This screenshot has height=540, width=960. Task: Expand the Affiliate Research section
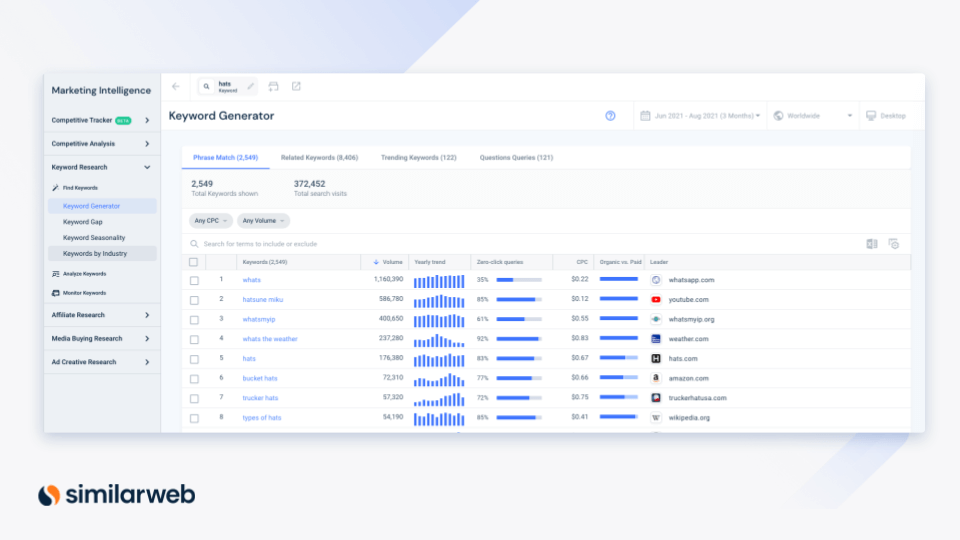point(100,315)
